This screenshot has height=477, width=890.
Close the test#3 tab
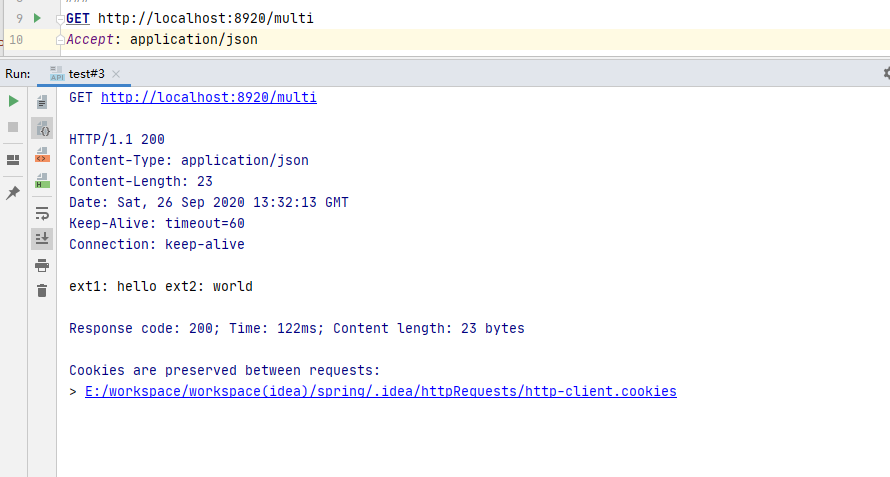tap(116, 74)
